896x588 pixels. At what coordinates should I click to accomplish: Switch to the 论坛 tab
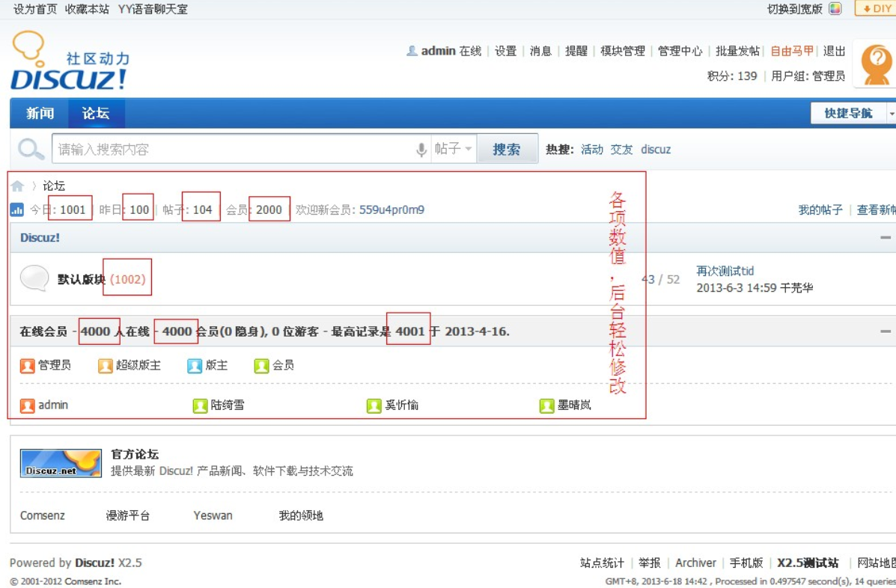96,113
